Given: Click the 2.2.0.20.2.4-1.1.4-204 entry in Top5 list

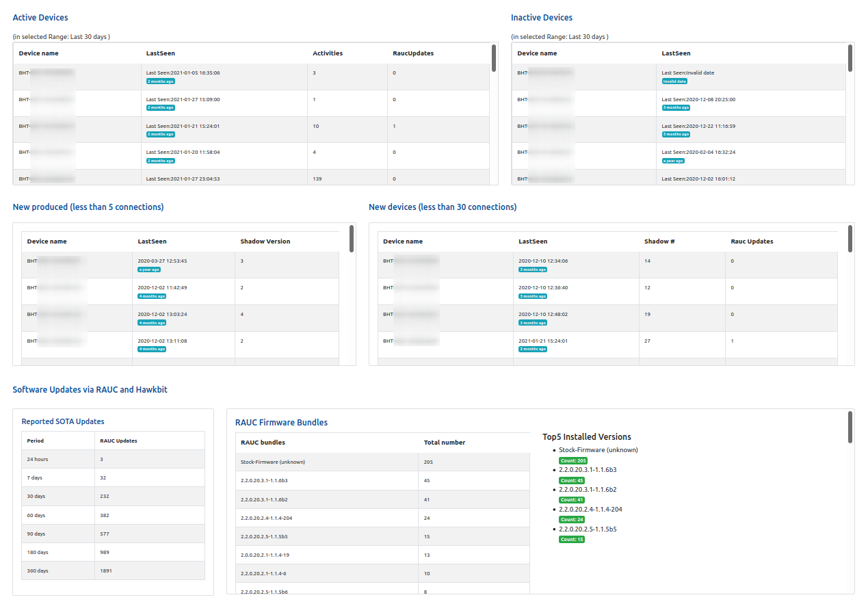Looking at the screenshot, I should [x=590, y=510].
